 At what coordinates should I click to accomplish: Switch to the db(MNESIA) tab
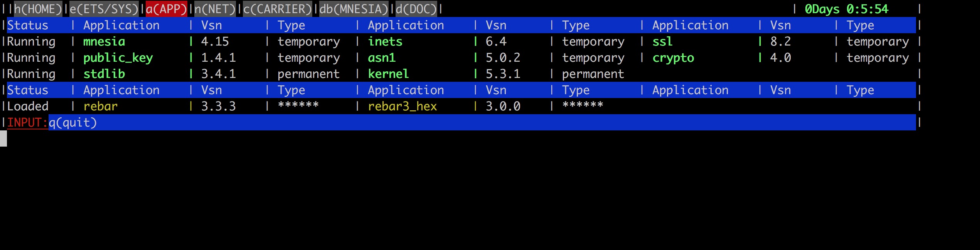pos(354,9)
